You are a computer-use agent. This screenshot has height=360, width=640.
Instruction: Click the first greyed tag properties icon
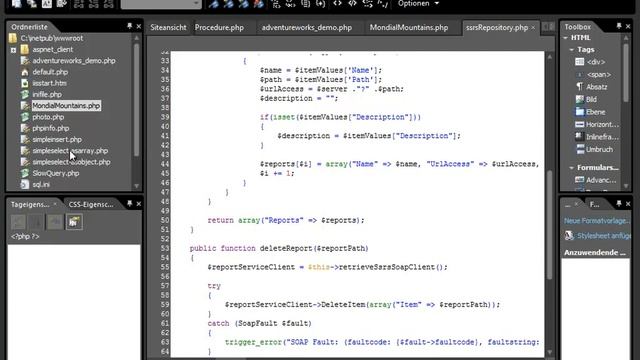(x=18, y=222)
